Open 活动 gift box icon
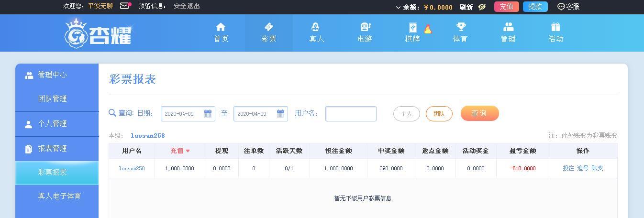This screenshot has width=644, height=218. [555, 27]
